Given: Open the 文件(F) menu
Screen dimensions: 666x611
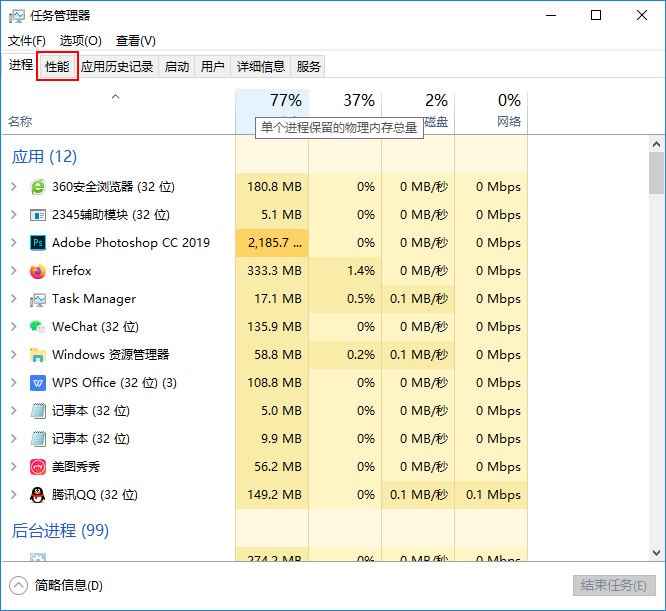Looking at the screenshot, I should click(x=27, y=41).
